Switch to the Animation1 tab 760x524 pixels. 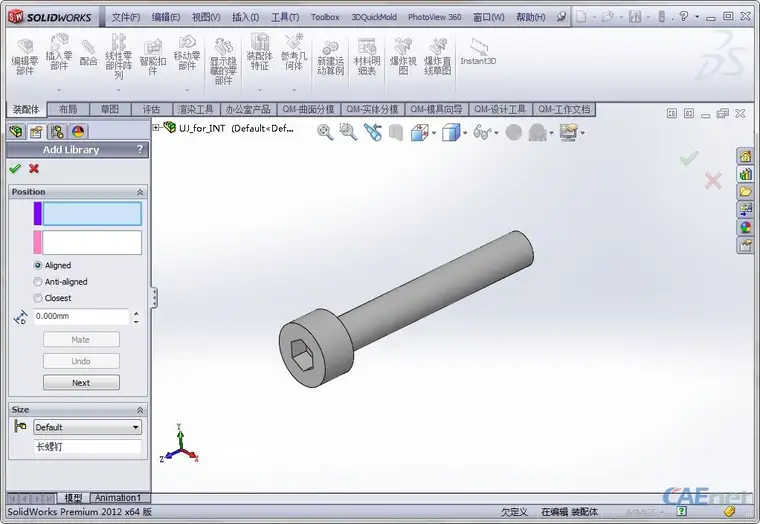[118, 498]
